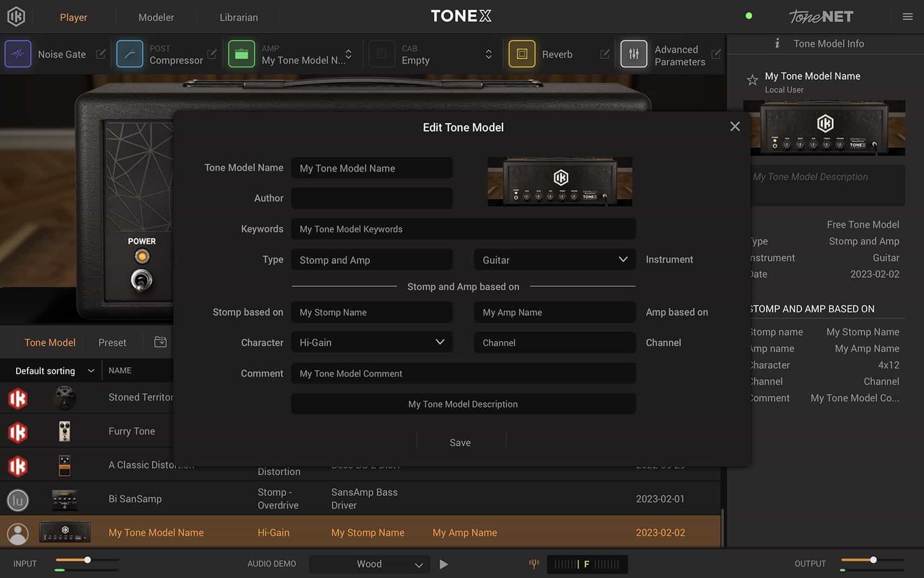Click Furry Tone pedal thumbnail

click(64, 431)
